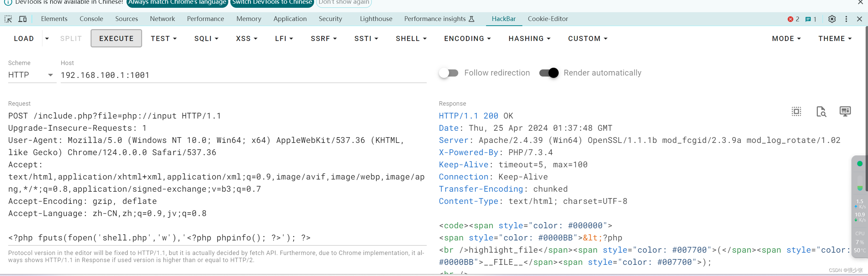Click the CPU usage reading on widget

tap(860, 242)
